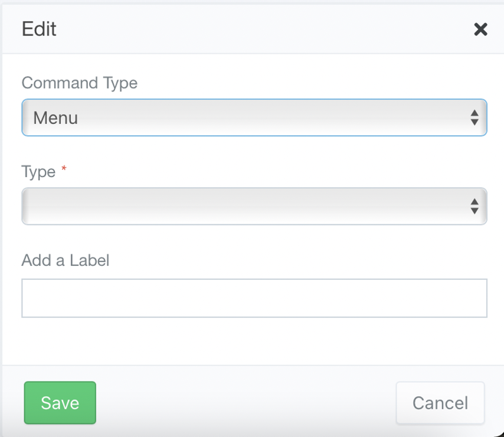Click the up arrow of the Type stepper
The width and height of the screenshot is (504, 437).
474,201
